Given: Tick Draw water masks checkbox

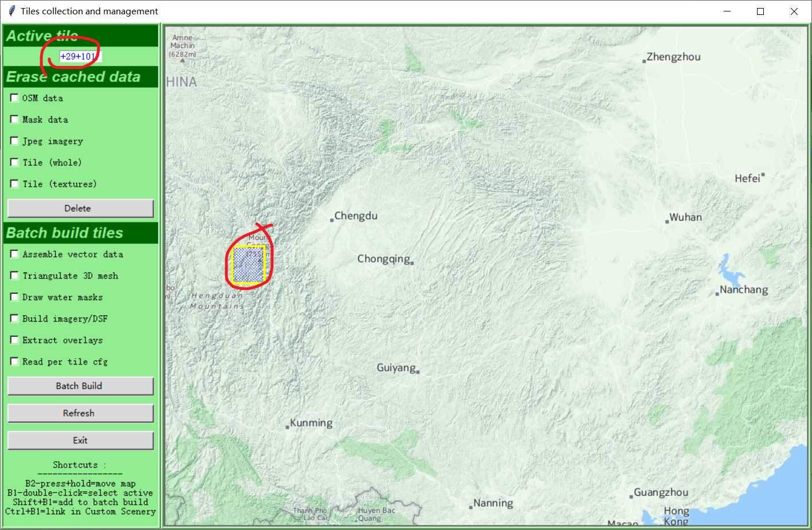Looking at the screenshot, I should pyautogui.click(x=14, y=297).
